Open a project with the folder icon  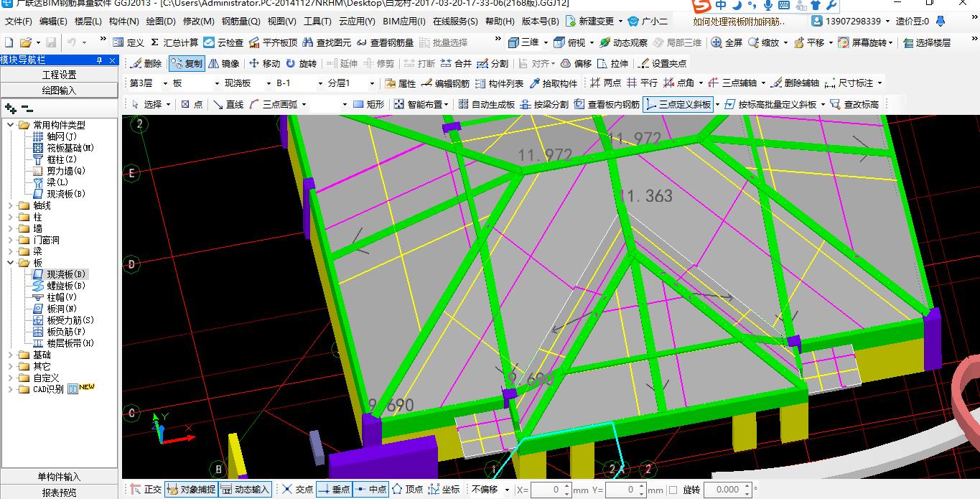pyautogui.click(x=25, y=43)
